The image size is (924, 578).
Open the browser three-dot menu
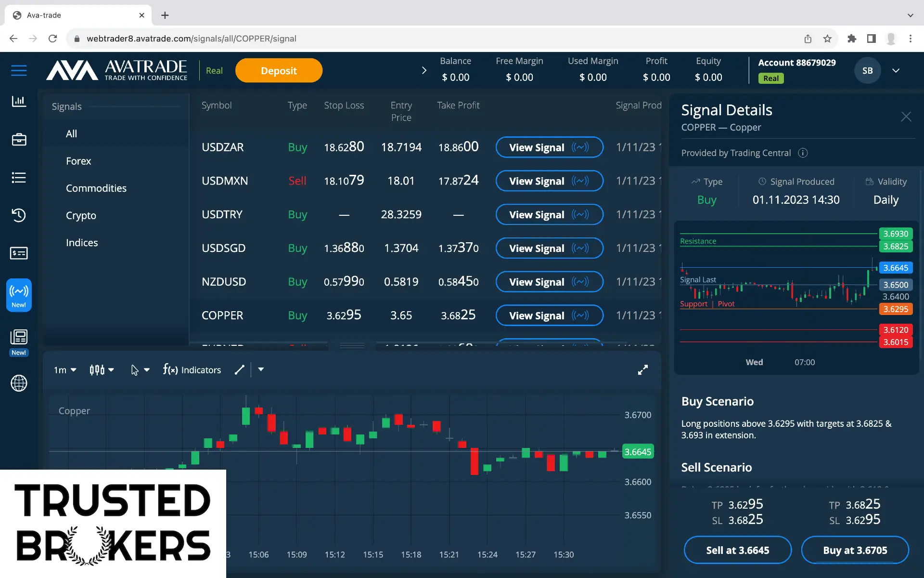pyautogui.click(x=910, y=39)
